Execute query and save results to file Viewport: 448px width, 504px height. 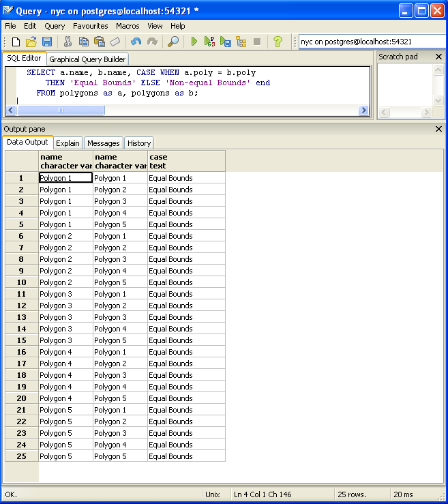point(226,42)
